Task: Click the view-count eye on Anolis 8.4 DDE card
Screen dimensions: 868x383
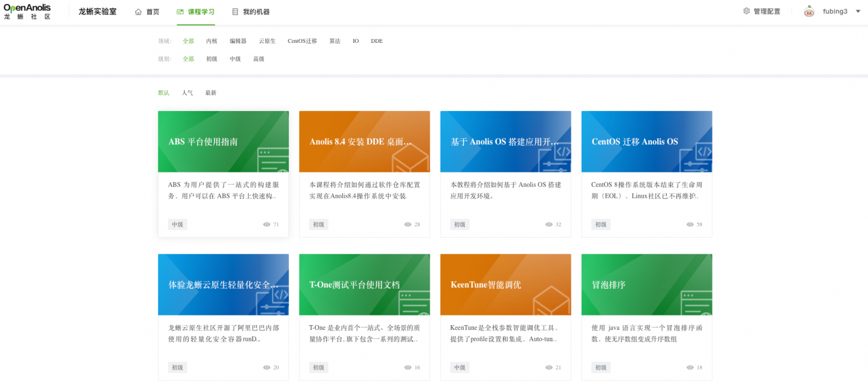Action: pyautogui.click(x=408, y=224)
